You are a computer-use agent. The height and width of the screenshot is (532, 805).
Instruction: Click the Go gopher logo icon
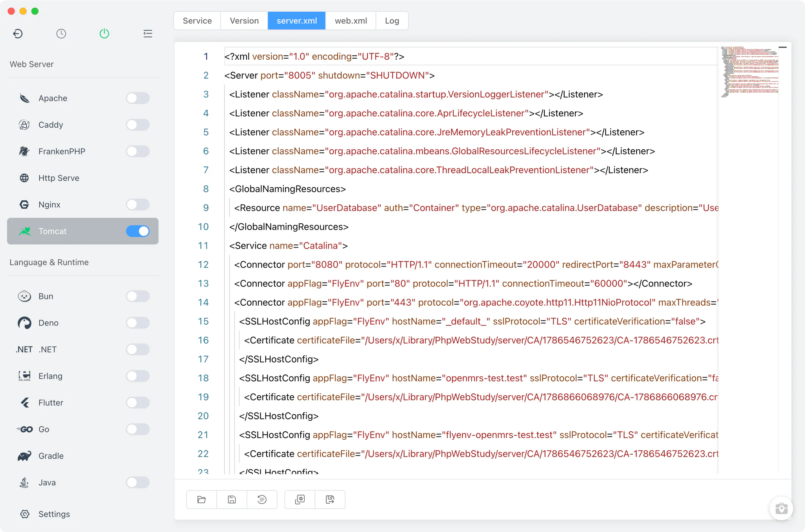point(24,429)
